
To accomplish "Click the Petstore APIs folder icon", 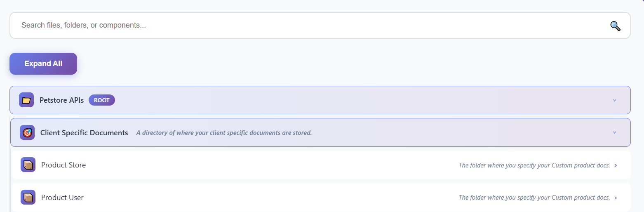I will click(x=26, y=100).
